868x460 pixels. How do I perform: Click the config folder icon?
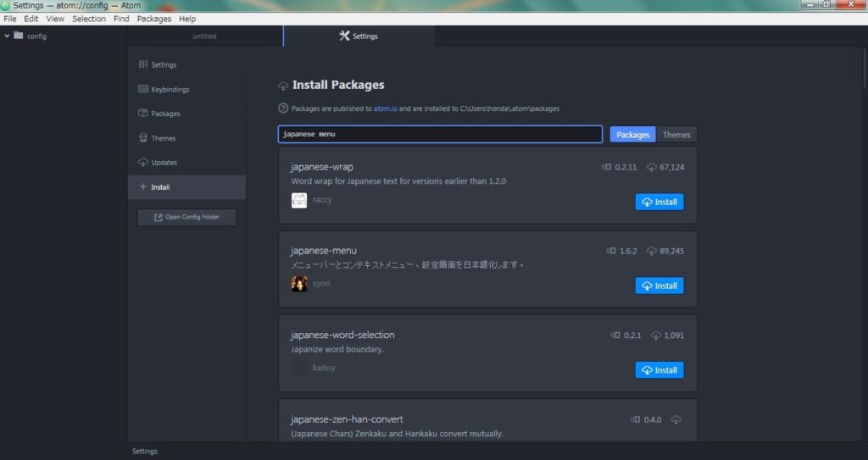[19, 36]
